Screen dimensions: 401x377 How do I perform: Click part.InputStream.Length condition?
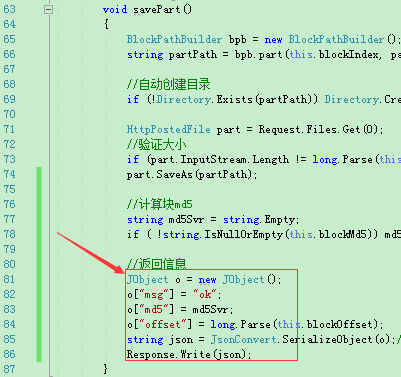(x=219, y=159)
